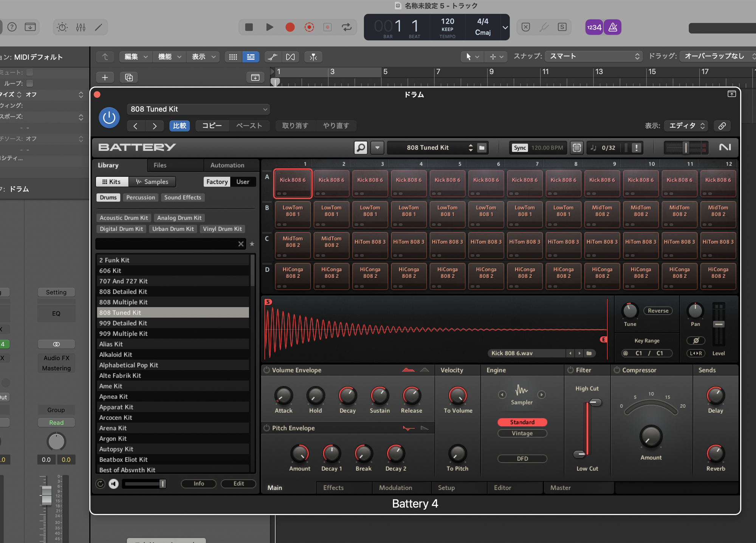The height and width of the screenshot is (543, 756).
Task: Click the duplicate track icon
Action: point(129,77)
